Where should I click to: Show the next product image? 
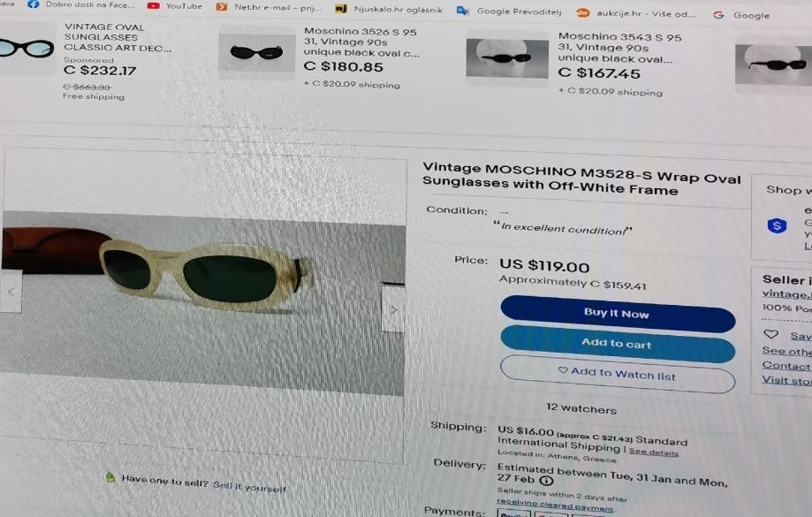tap(393, 309)
